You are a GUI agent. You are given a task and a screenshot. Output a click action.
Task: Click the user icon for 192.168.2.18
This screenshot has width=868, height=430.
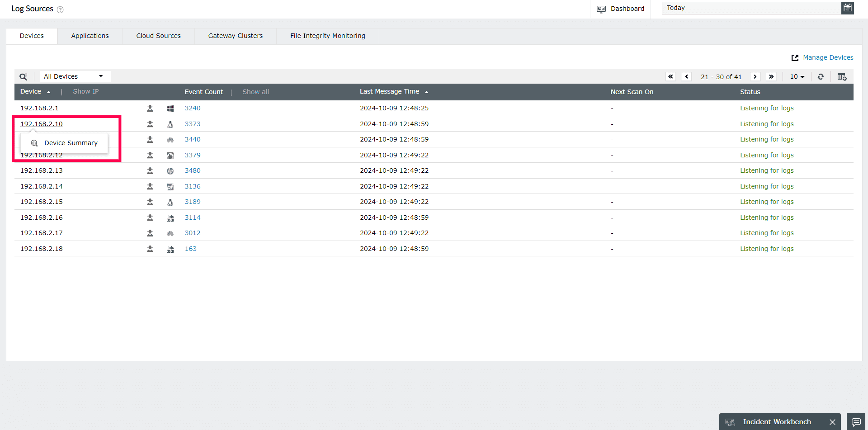[x=150, y=249]
